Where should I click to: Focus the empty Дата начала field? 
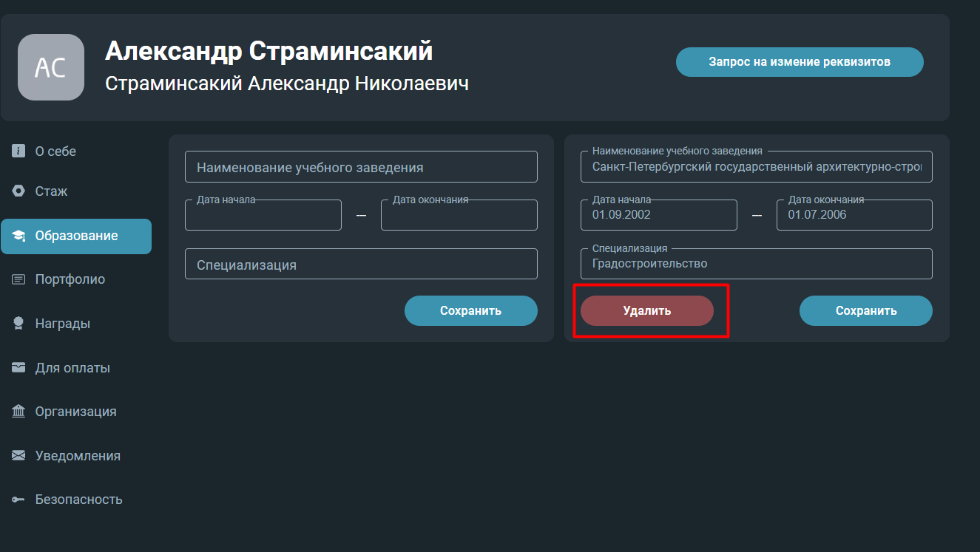(x=263, y=215)
